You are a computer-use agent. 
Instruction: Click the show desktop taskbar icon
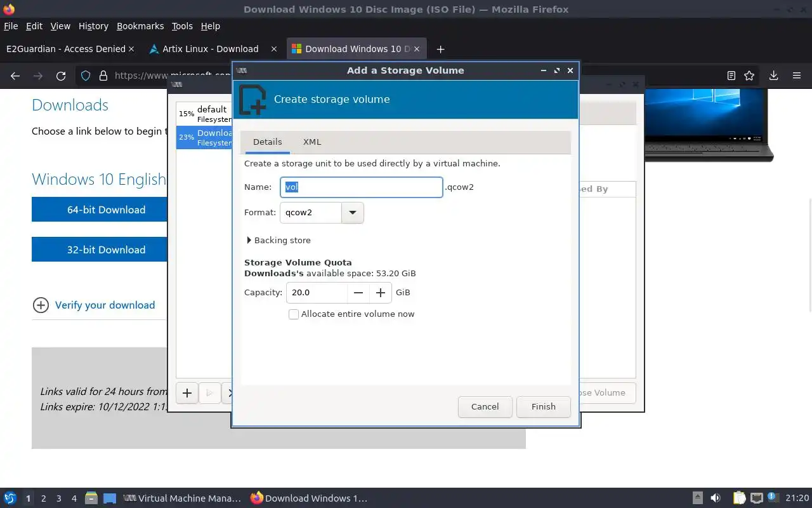click(110, 498)
